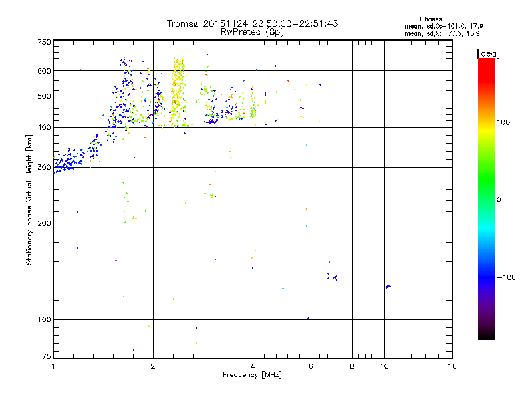Click the 'Phases' heading text
The height and width of the screenshot is (399, 532).
coord(430,19)
